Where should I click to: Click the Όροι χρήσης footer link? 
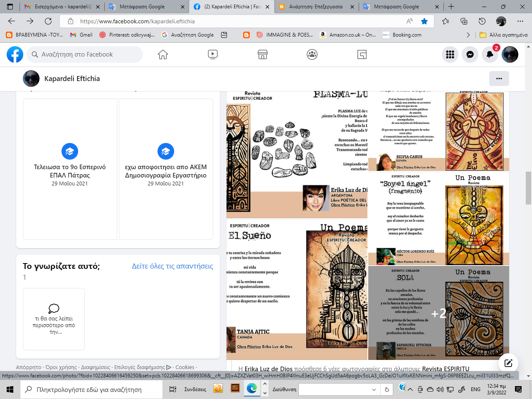61,367
